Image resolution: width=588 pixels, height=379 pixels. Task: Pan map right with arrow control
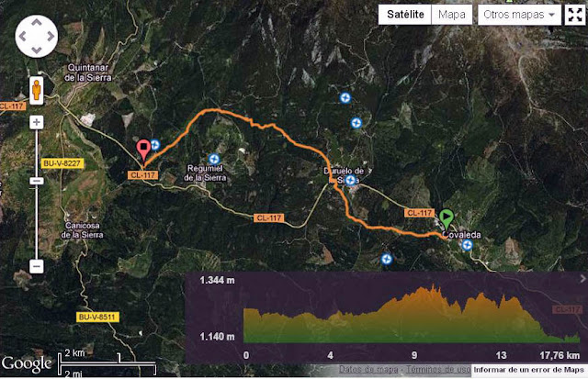[x=51, y=37]
